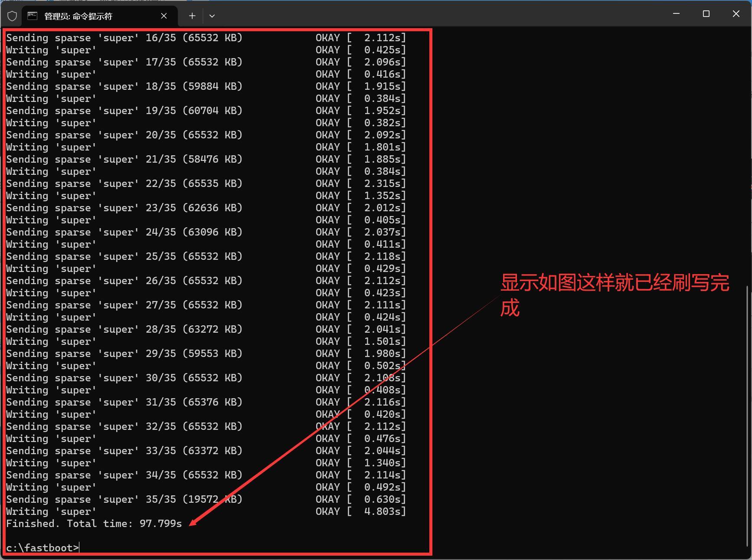The width and height of the screenshot is (752, 560).
Task: Click 'Sending sparse super 31/35 (65376 KB)'
Action: (x=124, y=402)
